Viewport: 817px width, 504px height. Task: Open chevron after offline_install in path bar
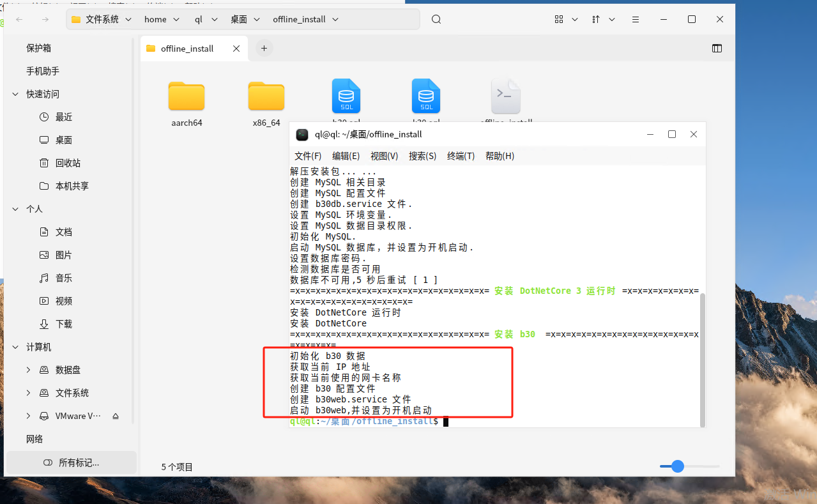(x=335, y=19)
